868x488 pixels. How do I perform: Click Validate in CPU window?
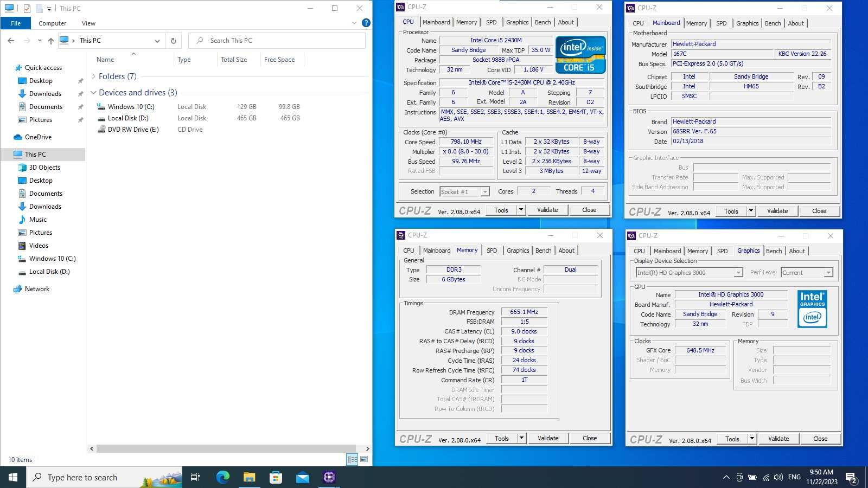(547, 210)
